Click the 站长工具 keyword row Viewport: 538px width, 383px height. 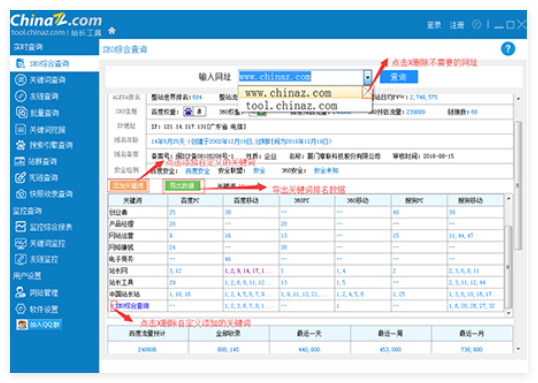[x=306, y=282]
